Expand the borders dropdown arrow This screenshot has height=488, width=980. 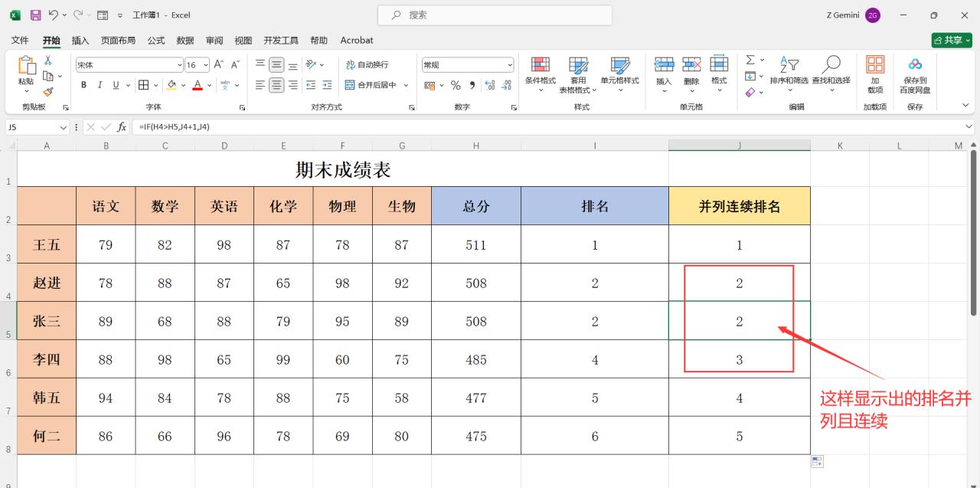156,85
